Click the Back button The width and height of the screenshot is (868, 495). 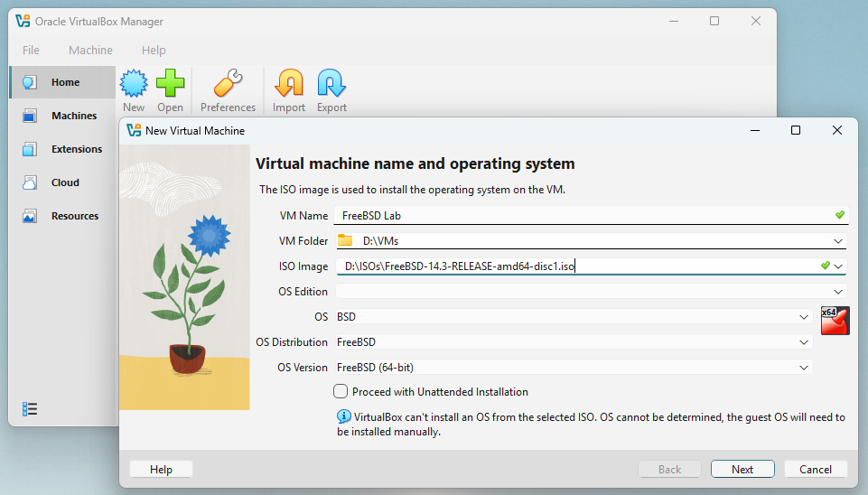tap(670, 470)
